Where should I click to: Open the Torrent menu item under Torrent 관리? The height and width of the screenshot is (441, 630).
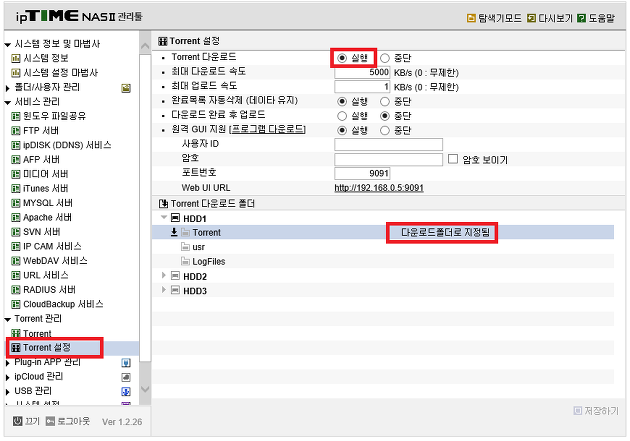[37, 334]
